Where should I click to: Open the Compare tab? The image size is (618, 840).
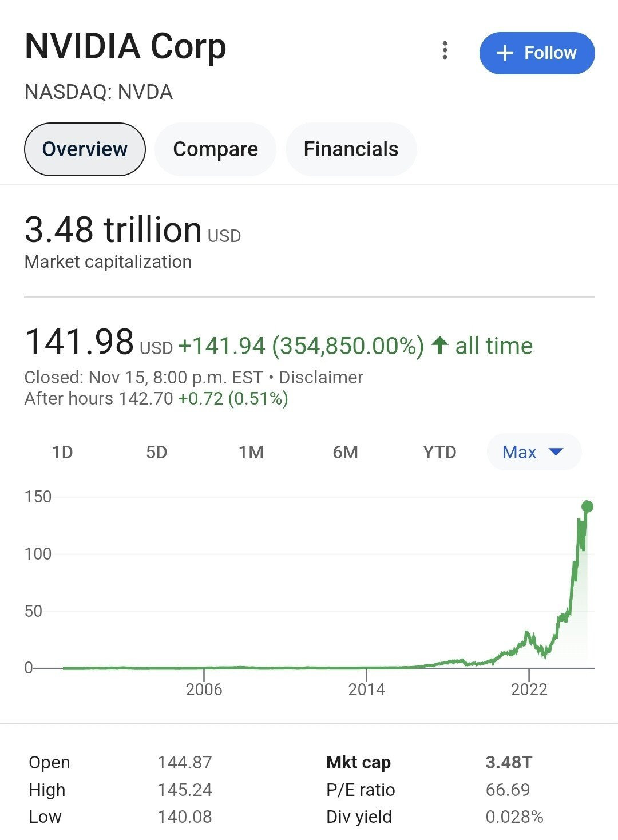(x=215, y=149)
